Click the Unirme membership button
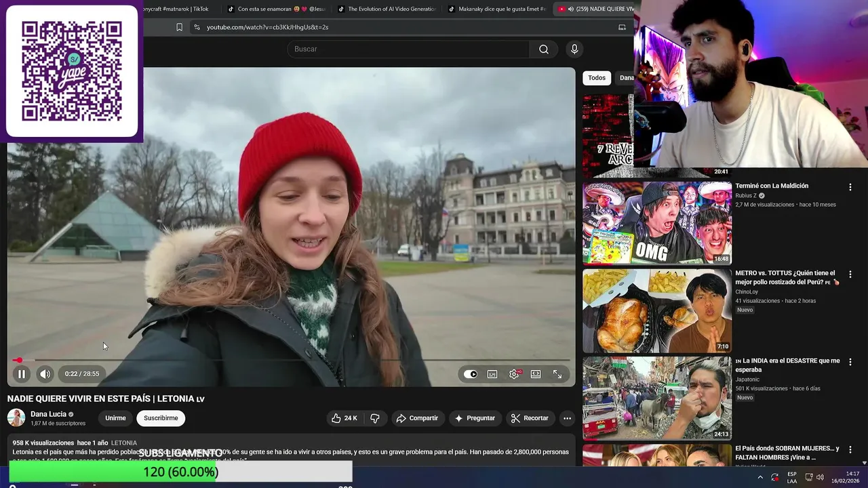The width and height of the screenshot is (868, 488). 115,418
